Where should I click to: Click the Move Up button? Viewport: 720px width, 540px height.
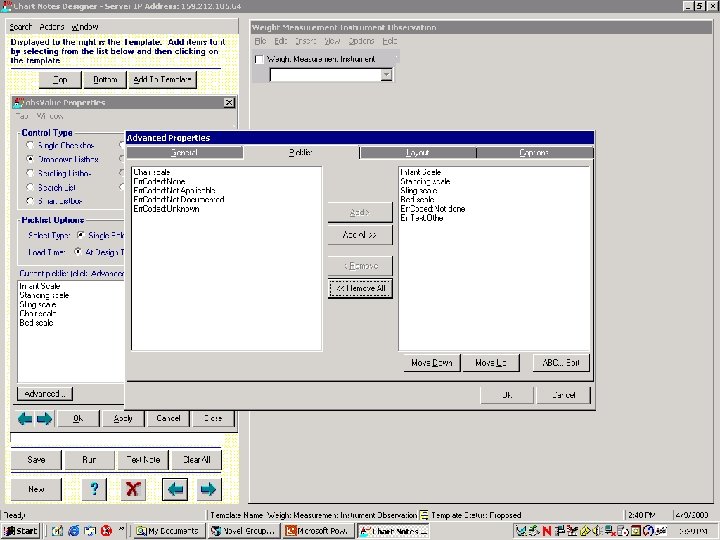coord(490,363)
